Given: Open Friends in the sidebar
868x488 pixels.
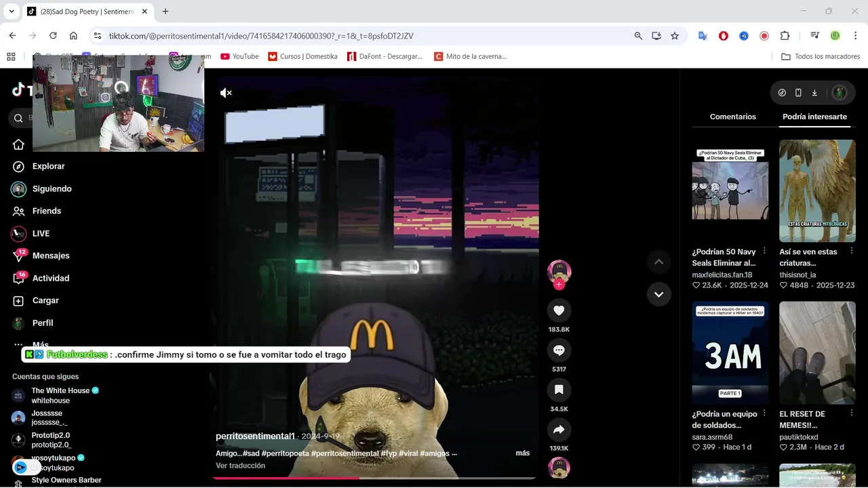Looking at the screenshot, I should tap(46, 211).
